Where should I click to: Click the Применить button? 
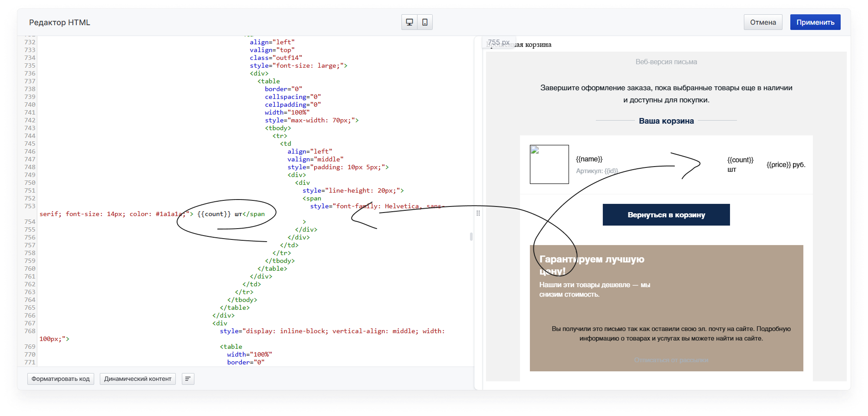[815, 22]
